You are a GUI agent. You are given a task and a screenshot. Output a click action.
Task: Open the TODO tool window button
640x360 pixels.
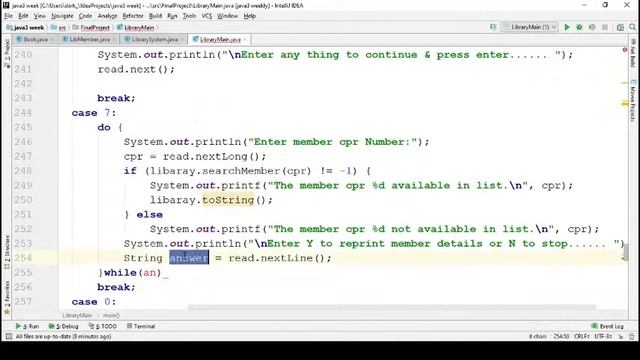point(103,326)
